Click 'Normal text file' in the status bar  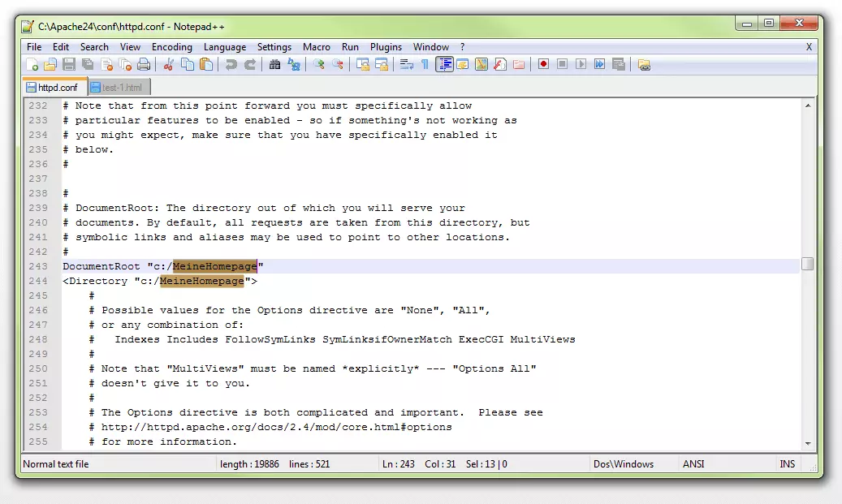click(56, 463)
